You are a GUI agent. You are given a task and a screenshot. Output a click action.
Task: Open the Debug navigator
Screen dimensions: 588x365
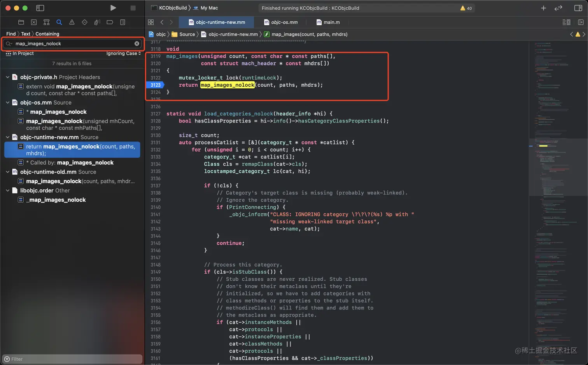97,22
